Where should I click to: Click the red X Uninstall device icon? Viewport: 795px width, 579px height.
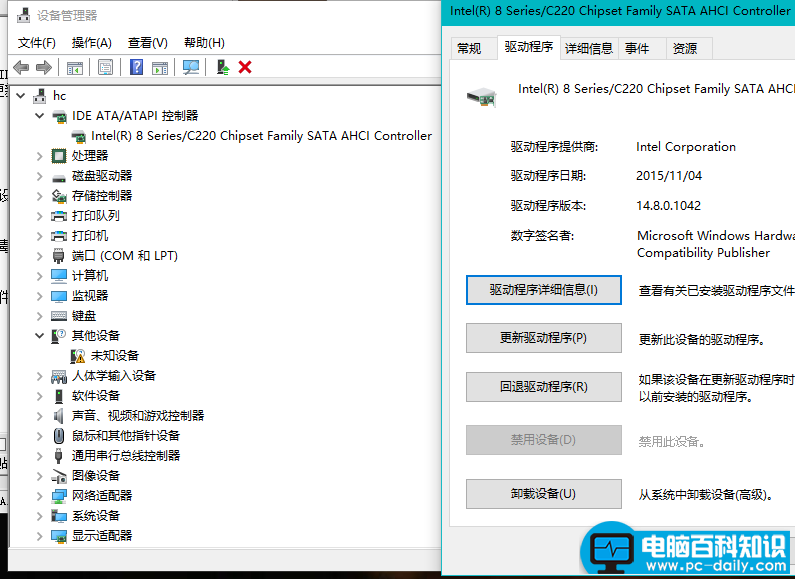(x=245, y=67)
